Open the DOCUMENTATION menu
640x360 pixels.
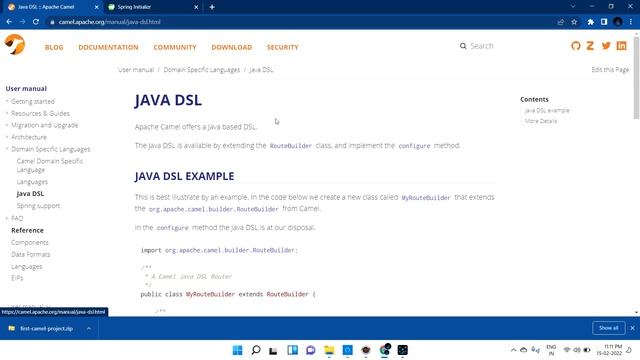[x=108, y=47]
